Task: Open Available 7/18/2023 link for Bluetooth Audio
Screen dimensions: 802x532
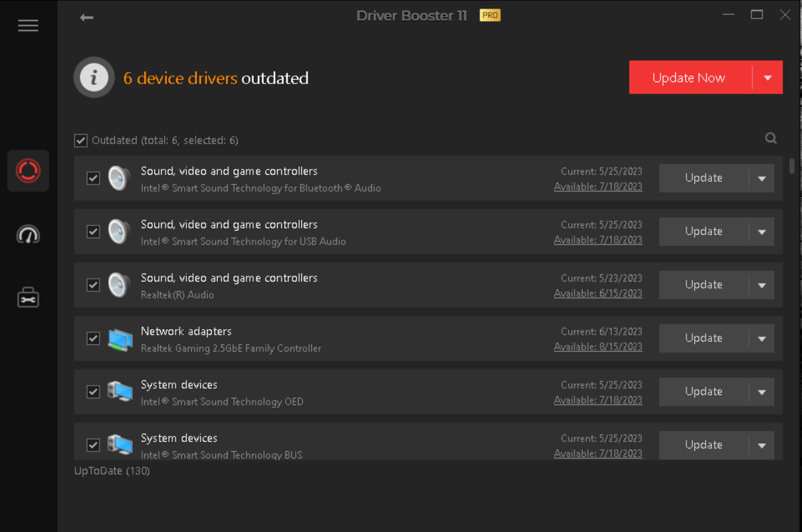Action: (598, 187)
